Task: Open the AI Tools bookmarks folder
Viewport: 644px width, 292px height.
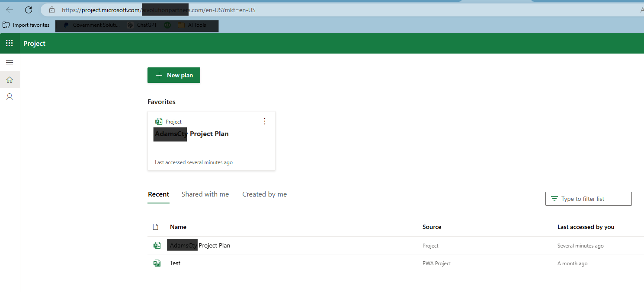Action: (x=192, y=25)
